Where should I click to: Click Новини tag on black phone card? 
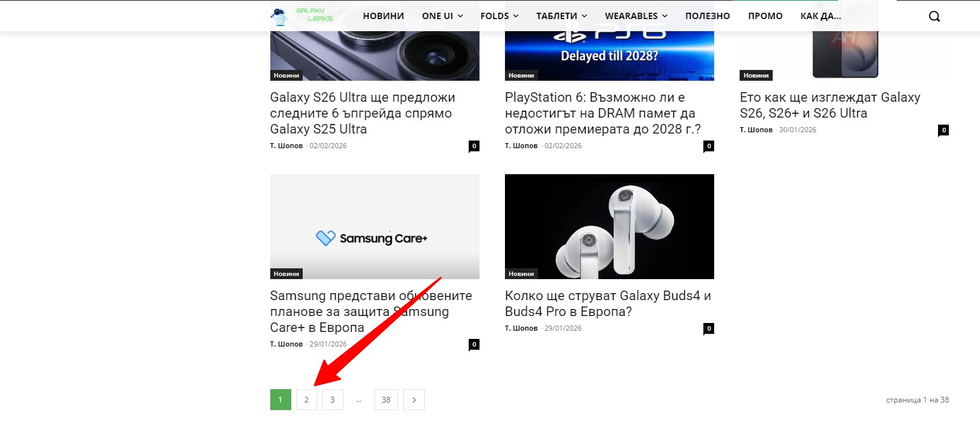tap(756, 76)
